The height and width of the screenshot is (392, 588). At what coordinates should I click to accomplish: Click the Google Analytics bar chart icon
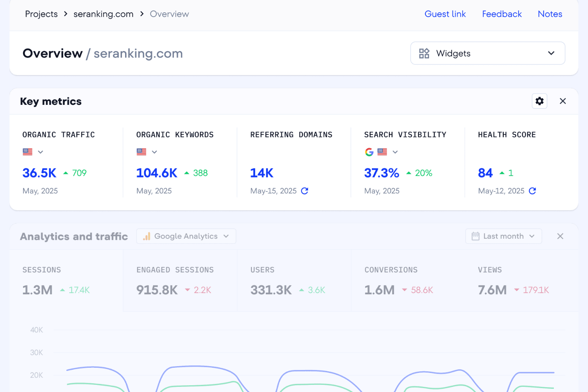pos(146,236)
